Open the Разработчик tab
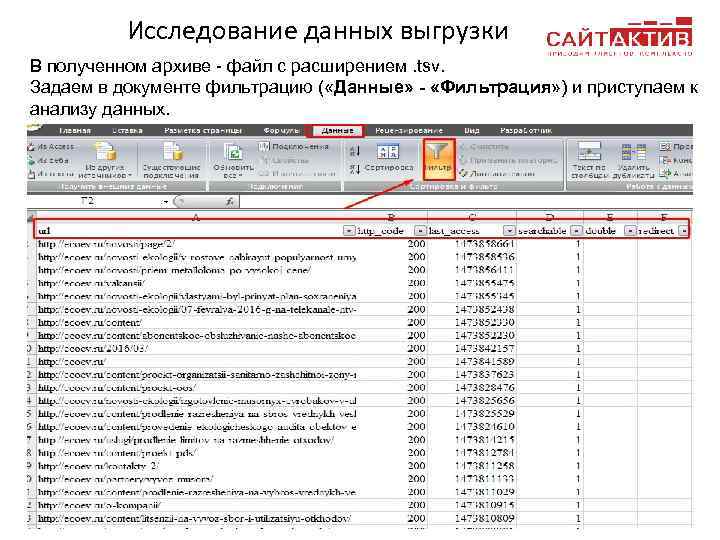Image resolution: width=720 pixels, height=540 pixels. [526, 131]
